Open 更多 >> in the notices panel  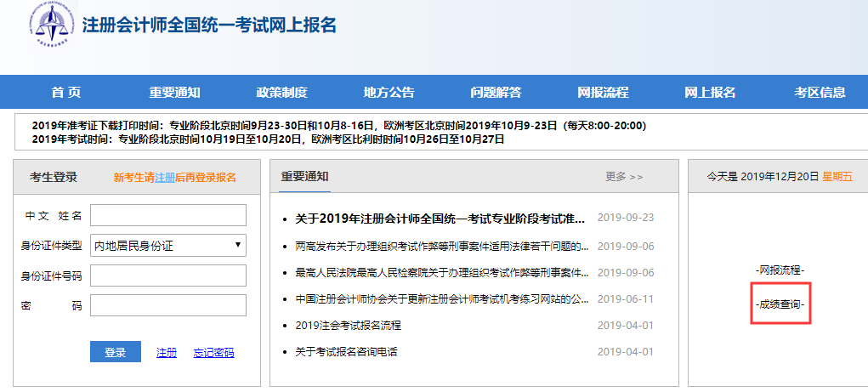click(x=624, y=177)
